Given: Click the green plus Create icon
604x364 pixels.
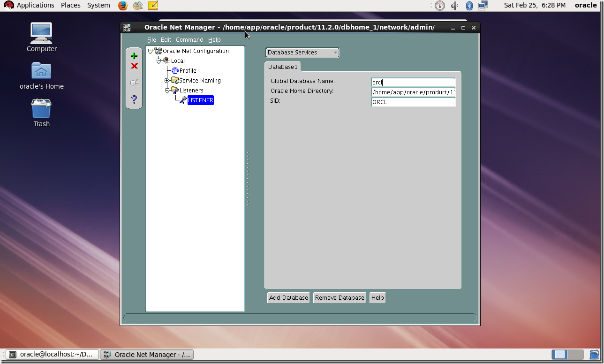Looking at the screenshot, I should pos(134,56).
